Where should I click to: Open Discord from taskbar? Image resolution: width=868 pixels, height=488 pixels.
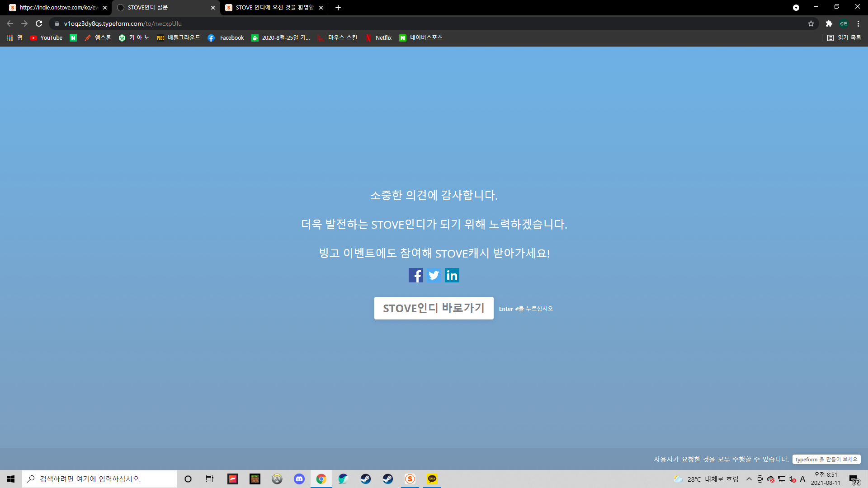point(299,479)
